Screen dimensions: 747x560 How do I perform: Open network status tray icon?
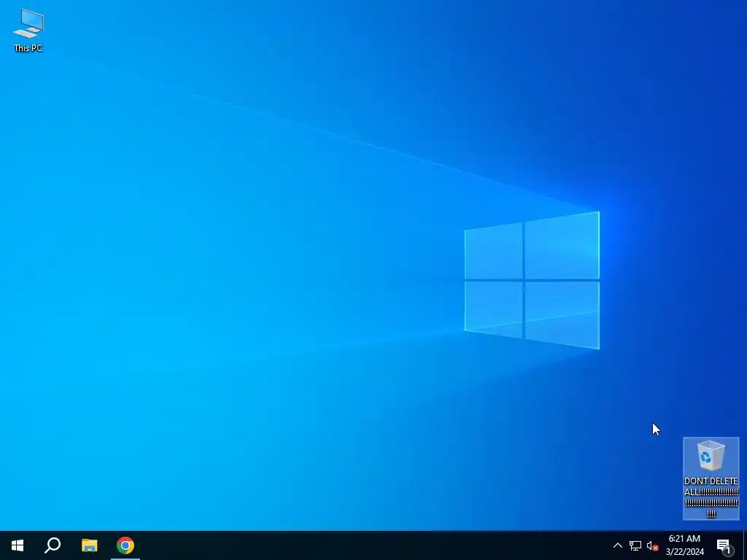tap(635, 545)
